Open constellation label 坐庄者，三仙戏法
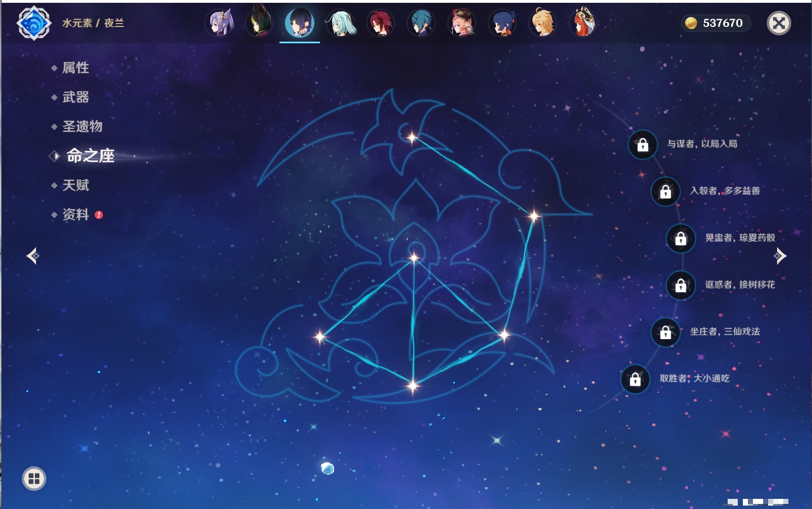The image size is (812, 509). pos(725,331)
